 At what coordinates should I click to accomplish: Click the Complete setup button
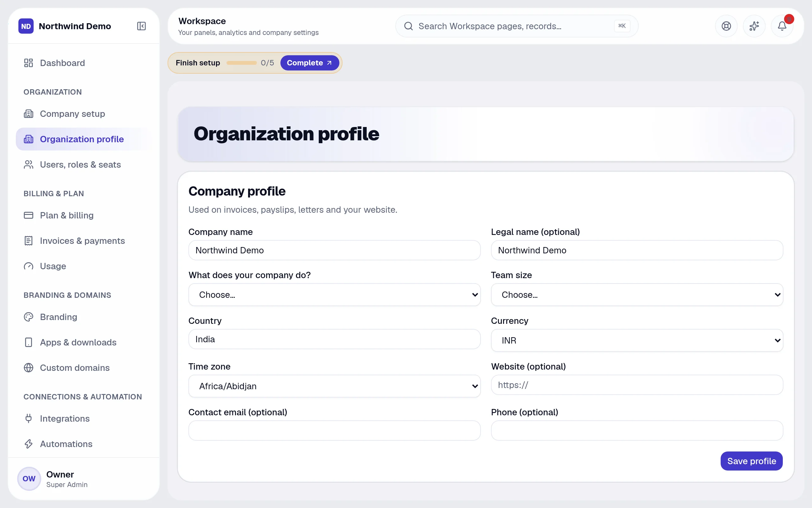point(309,63)
